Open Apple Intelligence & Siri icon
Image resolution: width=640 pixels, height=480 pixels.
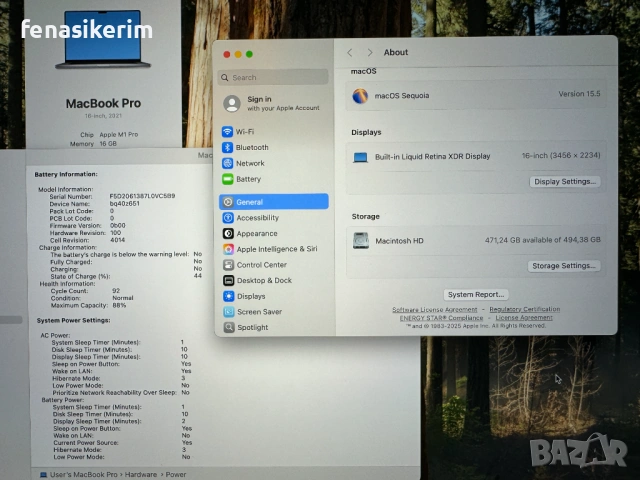tap(228, 249)
